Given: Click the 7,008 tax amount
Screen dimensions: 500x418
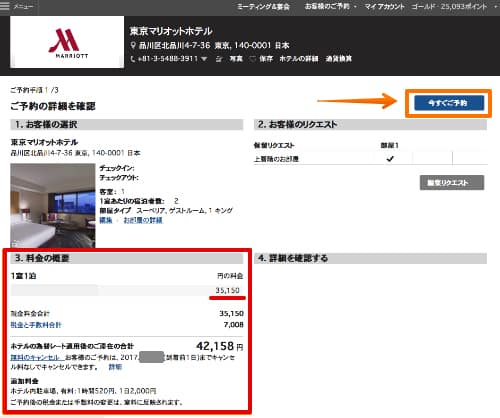Looking at the screenshot, I should pyautogui.click(x=234, y=325).
